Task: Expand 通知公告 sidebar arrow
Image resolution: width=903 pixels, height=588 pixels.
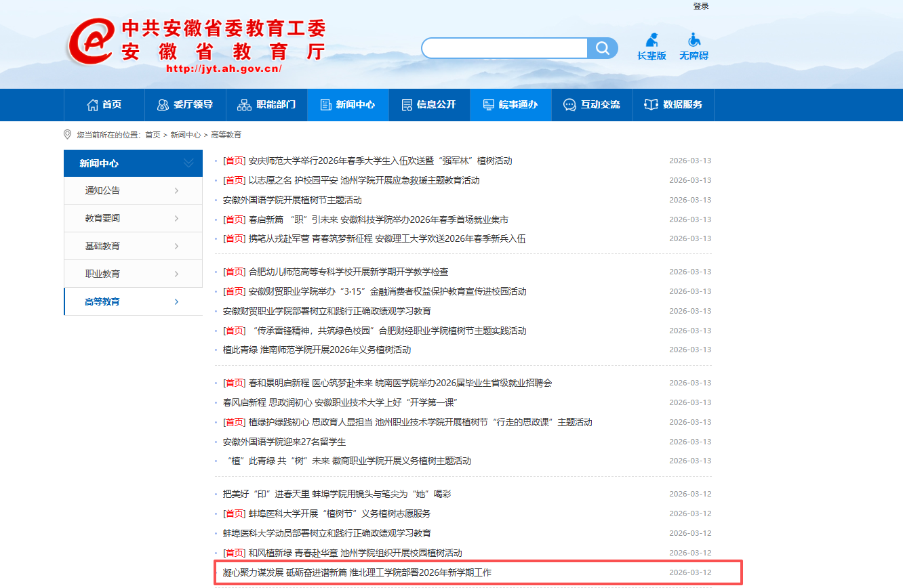Action: point(176,191)
